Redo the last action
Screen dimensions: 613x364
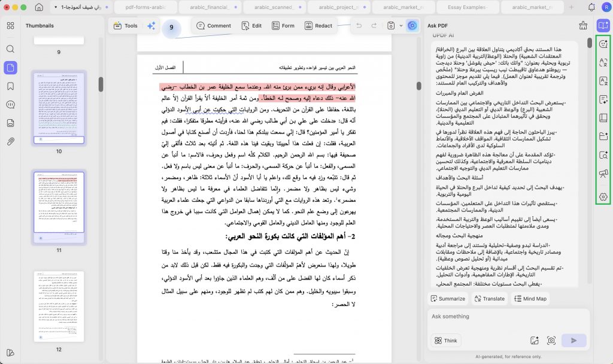[374, 26]
